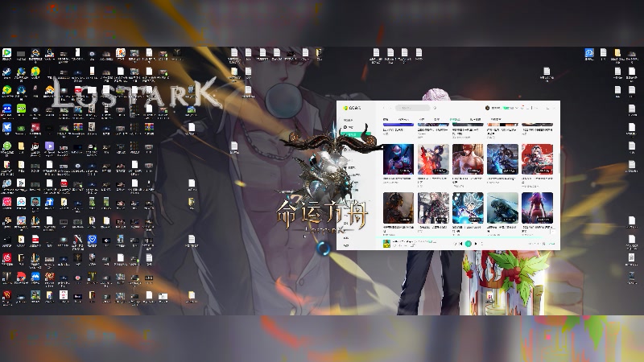The height and width of the screenshot is (362, 644).
Task: Open the orange round app icon in the top desktop row
Action: (x=120, y=52)
